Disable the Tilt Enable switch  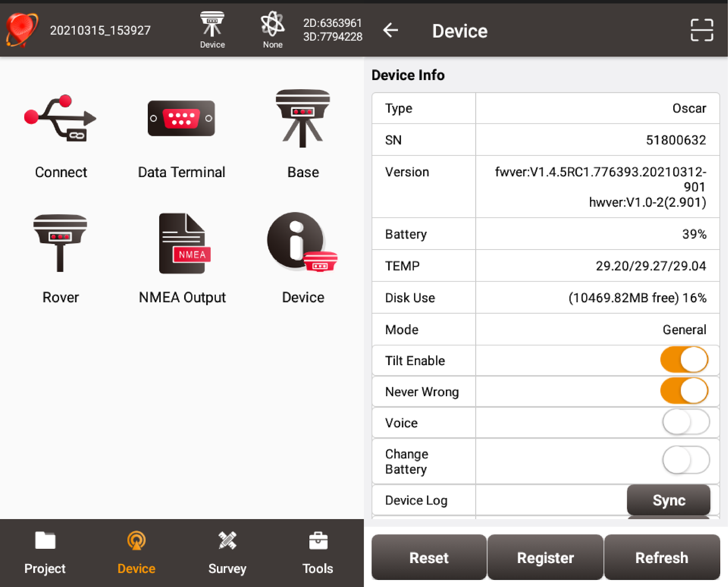(x=684, y=360)
